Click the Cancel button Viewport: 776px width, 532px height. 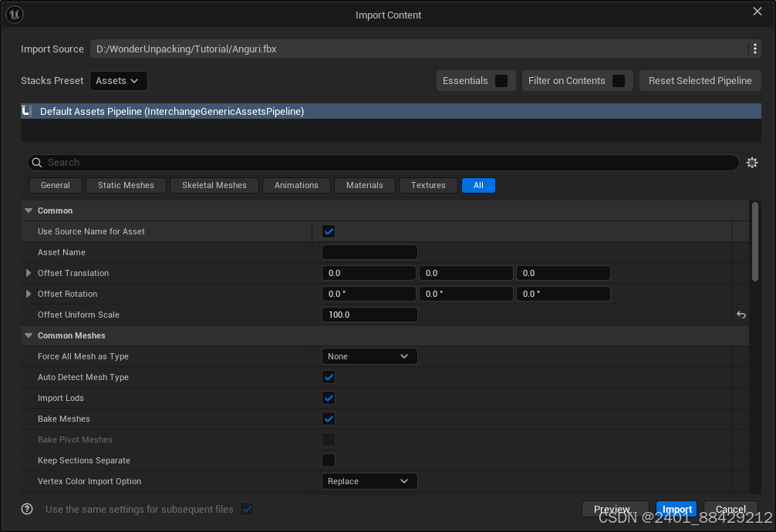(x=730, y=509)
